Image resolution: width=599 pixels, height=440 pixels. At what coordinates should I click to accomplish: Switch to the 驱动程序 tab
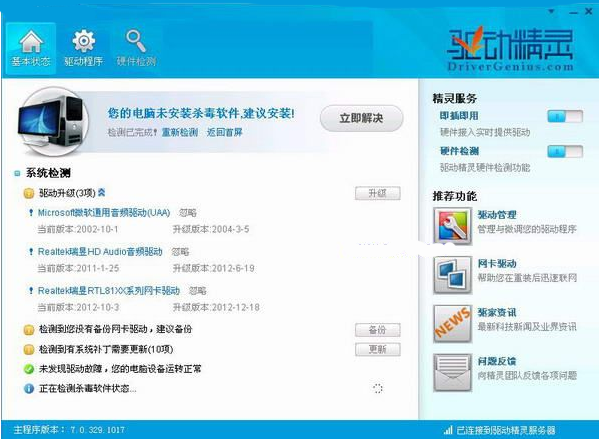click(84, 48)
